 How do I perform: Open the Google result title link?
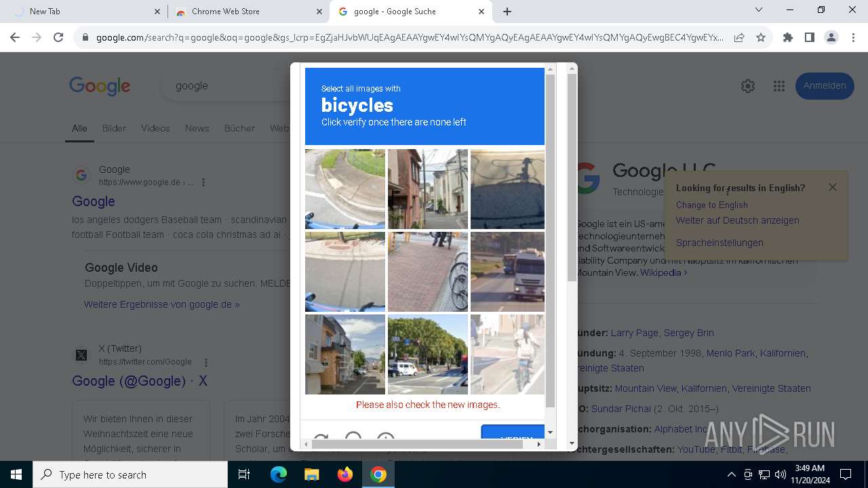94,201
